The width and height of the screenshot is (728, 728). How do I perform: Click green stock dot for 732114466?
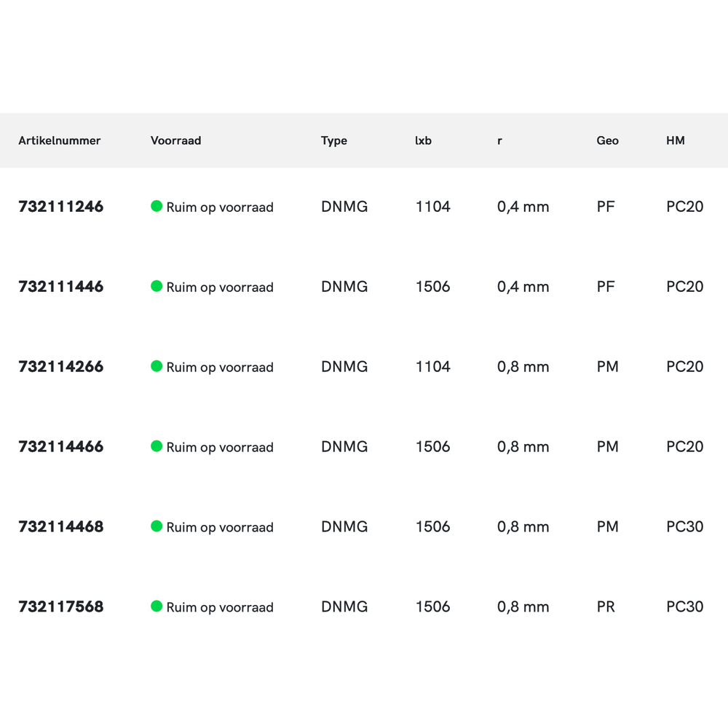(157, 446)
